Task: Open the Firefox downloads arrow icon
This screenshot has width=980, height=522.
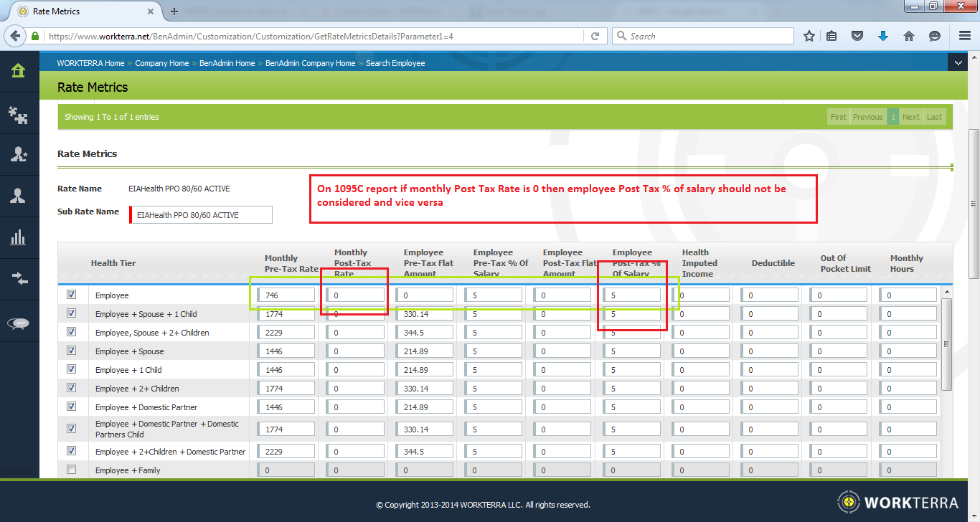Action: [x=883, y=36]
